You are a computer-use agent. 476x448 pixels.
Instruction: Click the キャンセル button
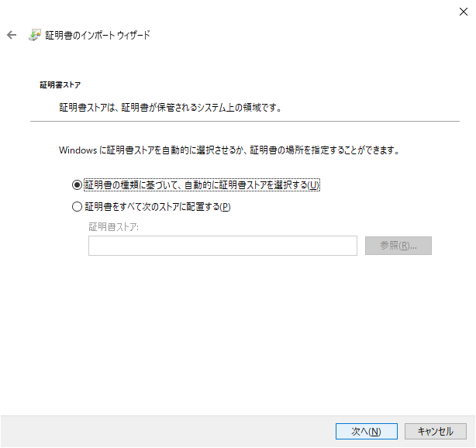[436, 431]
